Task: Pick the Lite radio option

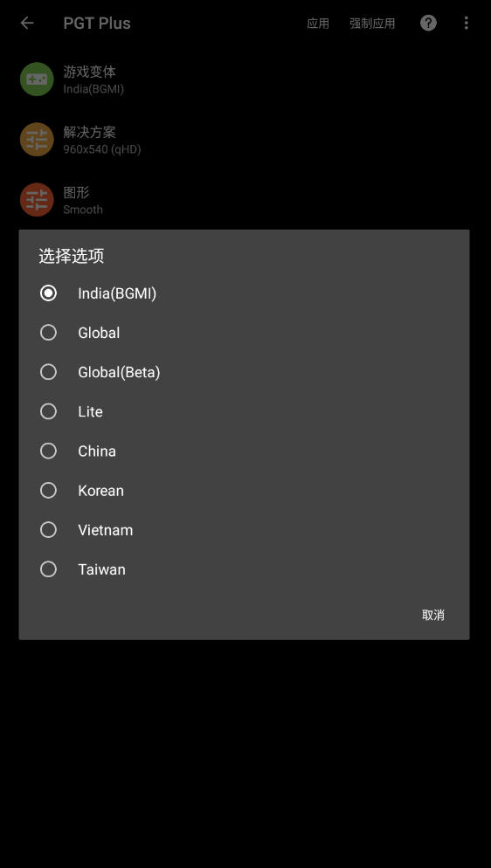Action: [x=49, y=411]
